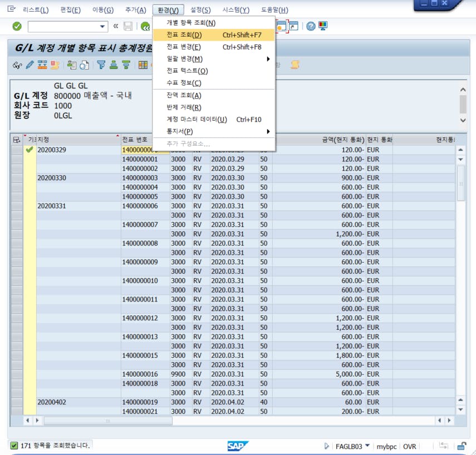This screenshot has height=455, width=476.
Task: Choose 전표 텍스트(O) menu entry
Action: coord(214,71)
